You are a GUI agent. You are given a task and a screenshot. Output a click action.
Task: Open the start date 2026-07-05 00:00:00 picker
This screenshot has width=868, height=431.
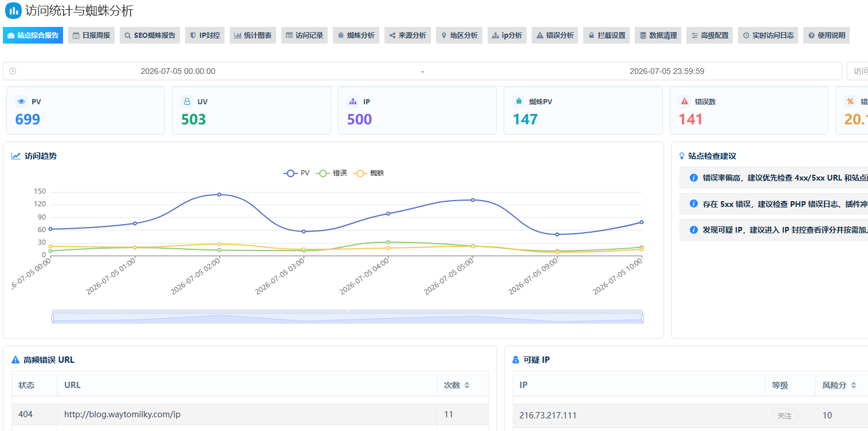click(178, 71)
